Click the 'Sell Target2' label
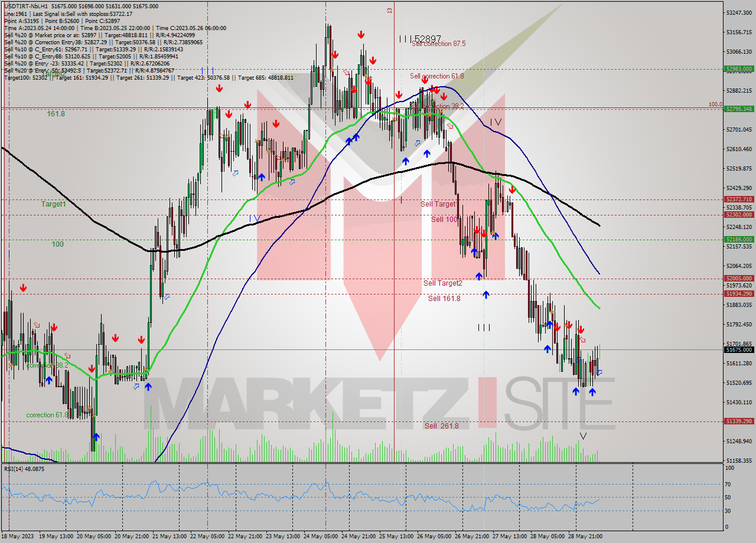This screenshot has width=756, height=543. pos(443,283)
